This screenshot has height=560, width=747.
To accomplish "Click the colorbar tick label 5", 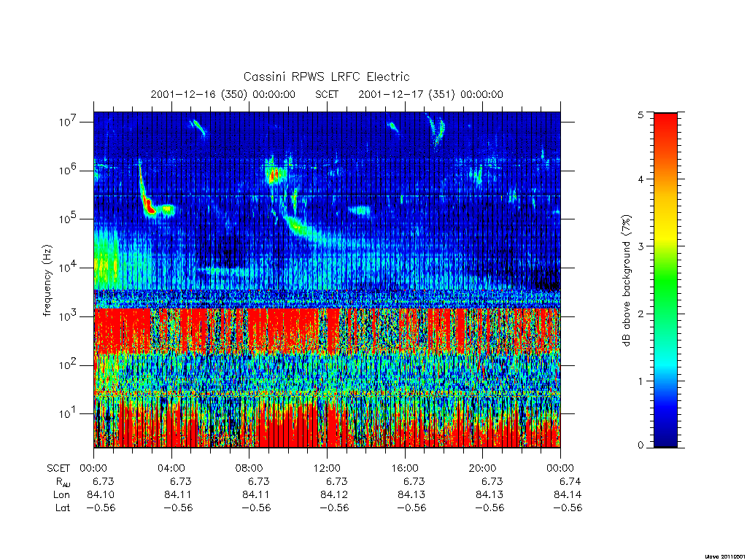I will point(640,114).
